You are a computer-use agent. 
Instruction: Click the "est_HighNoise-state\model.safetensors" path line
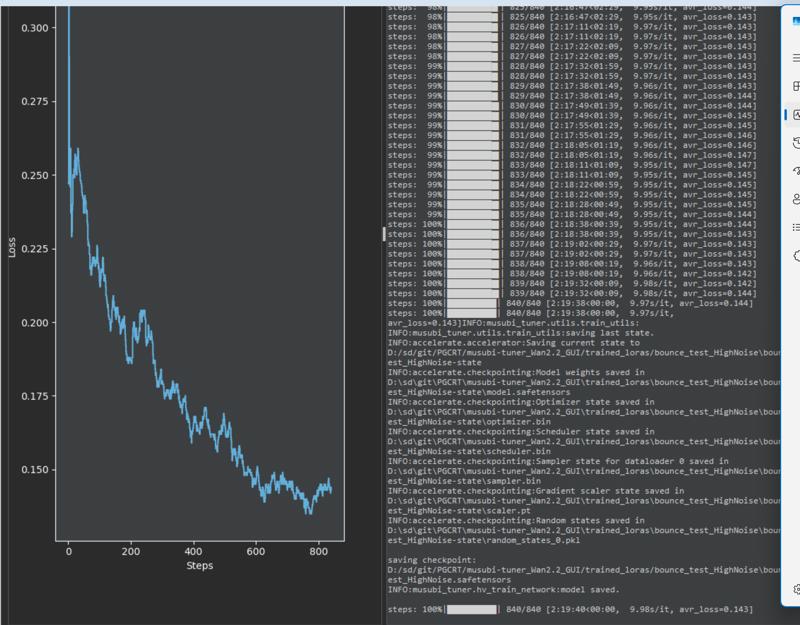pos(479,392)
